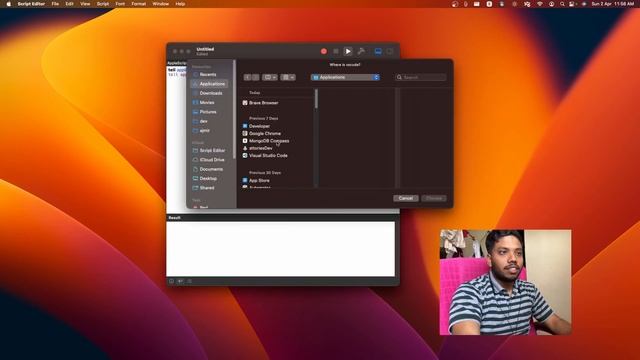
Task: Click the Compile hammer icon
Action: (361, 51)
